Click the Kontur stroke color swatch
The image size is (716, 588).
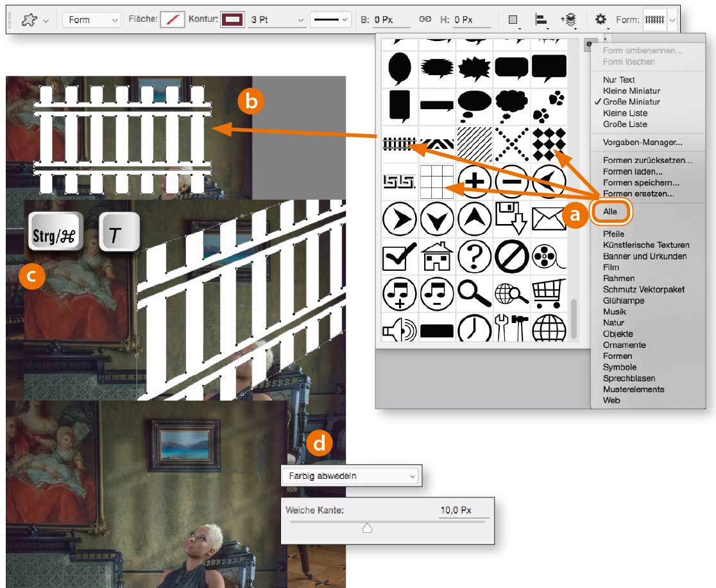232,20
